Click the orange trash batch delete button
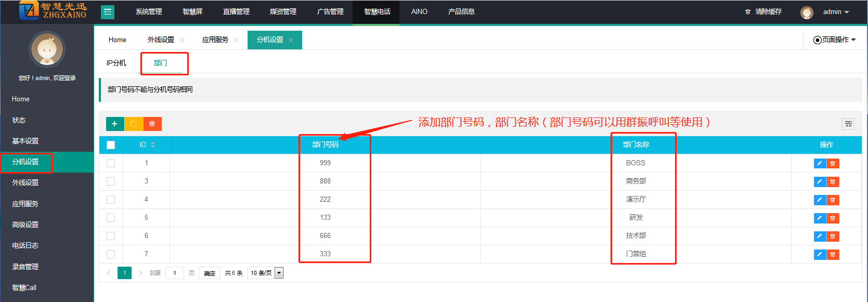Image resolution: width=868 pixels, height=302 pixels. pos(152,124)
